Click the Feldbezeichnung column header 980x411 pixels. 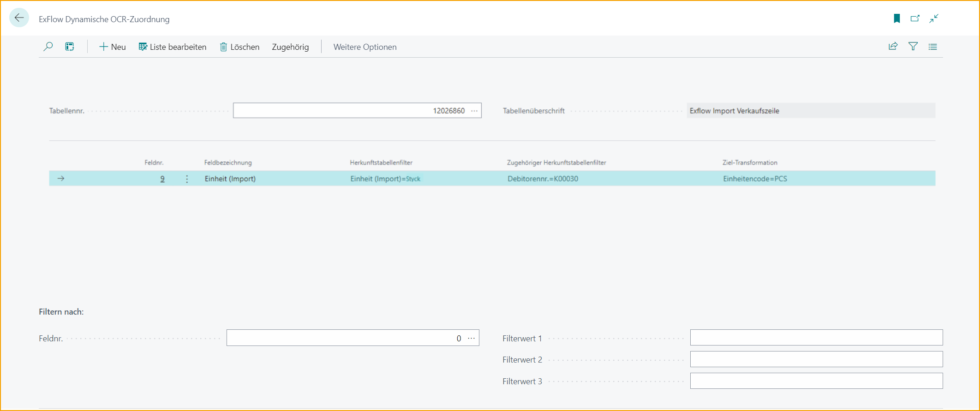click(x=228, y=162)
